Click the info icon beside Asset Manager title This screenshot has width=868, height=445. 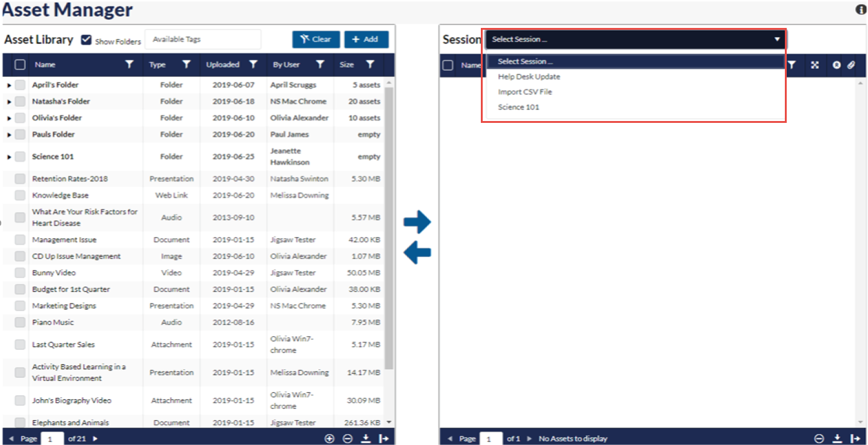tap(861, 10)
